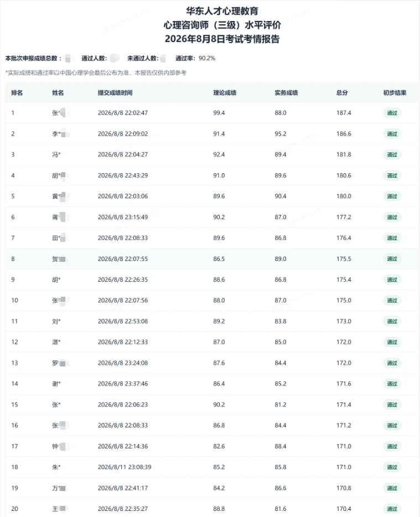Click the 通过 badge in rank 20 row
This screenshot has width=420, height=517.
(x=392, y=509)
